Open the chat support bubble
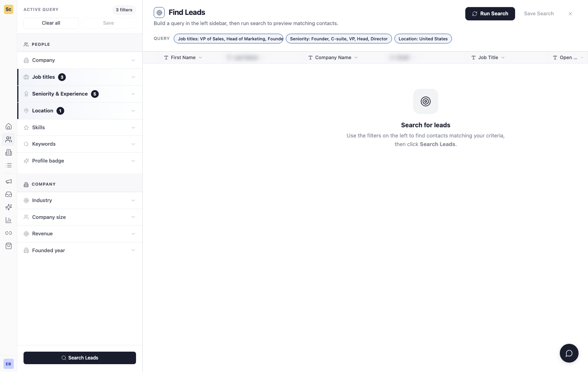The image size is (588, 372). (569, 353)
